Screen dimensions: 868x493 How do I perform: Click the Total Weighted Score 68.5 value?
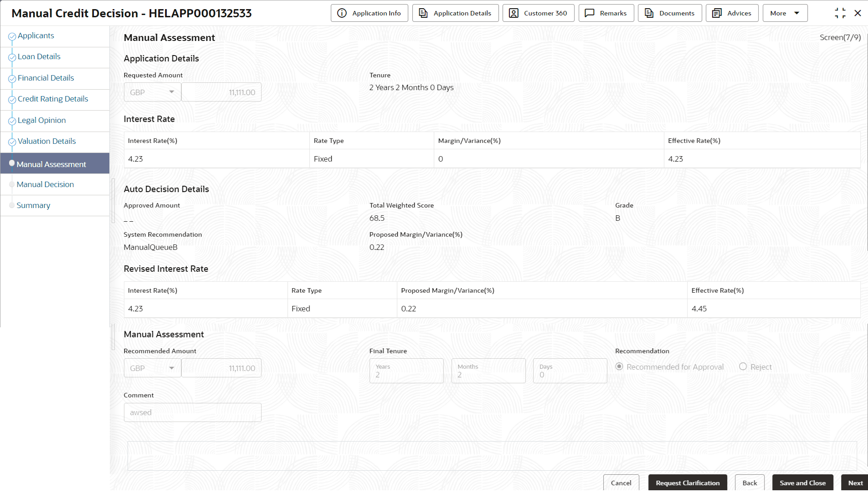click(x=377, y=218)
